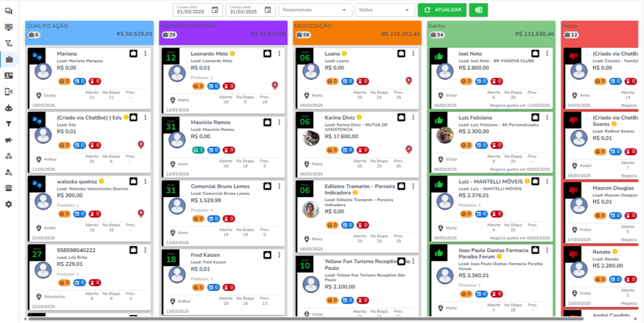Expand the Status dropdown
This screenshot has width=644, height=323.
384,10
